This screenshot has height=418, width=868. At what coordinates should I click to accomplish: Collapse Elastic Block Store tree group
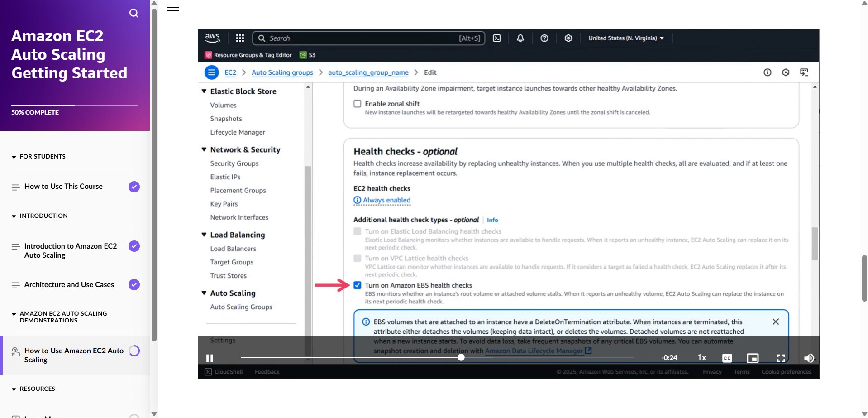click(204, 91)
